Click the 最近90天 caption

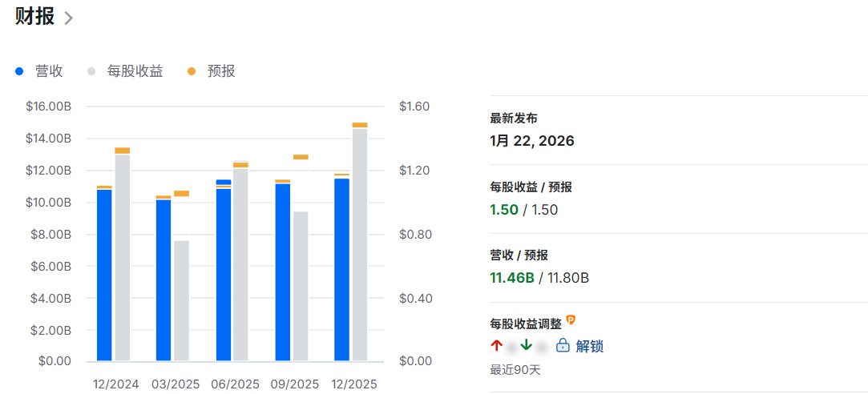pyautogui.click(x=515, y=370)
